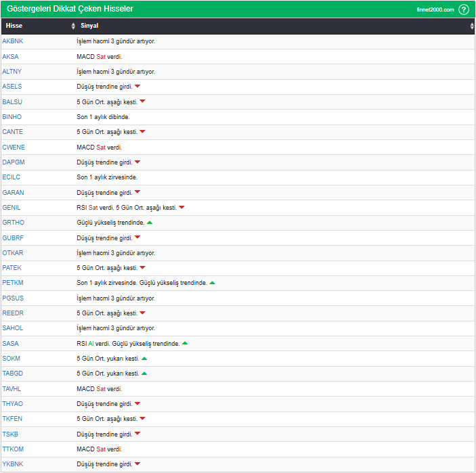
Task: Open the finnet2000.com link
Action: 435,9
